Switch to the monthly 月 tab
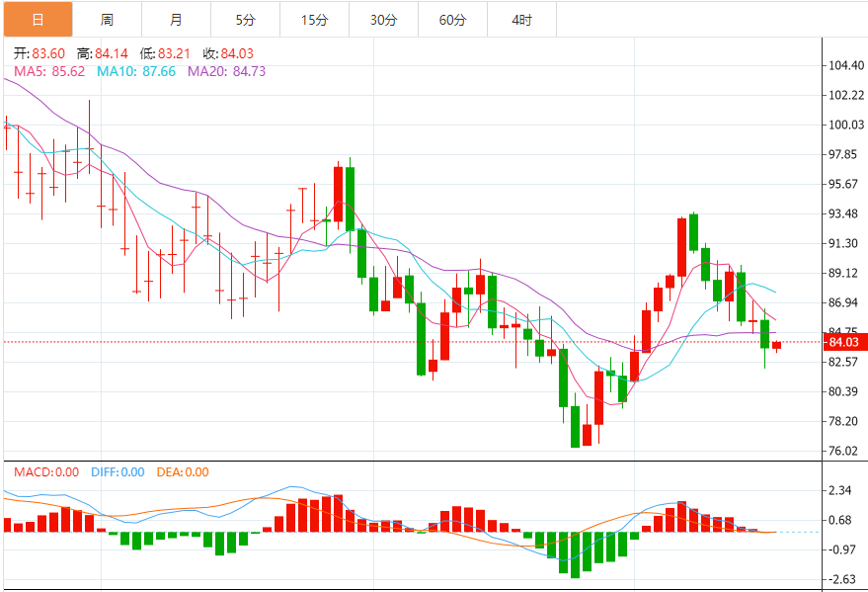The width and height of the screenshot is (868, 592). click(176, 20)
